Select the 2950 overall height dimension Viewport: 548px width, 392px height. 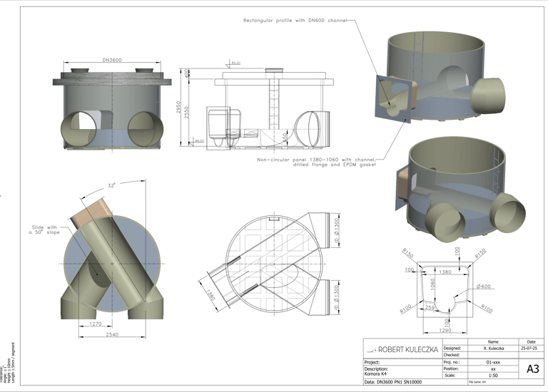[178, 107]
